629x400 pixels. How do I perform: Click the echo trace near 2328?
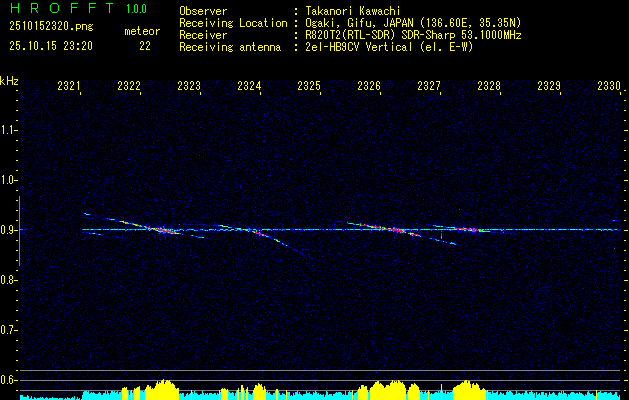[x=467, y=229]
